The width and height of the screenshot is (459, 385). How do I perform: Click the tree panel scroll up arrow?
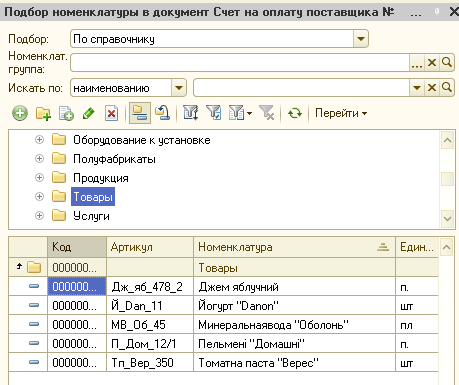click(x=447, y=140)
